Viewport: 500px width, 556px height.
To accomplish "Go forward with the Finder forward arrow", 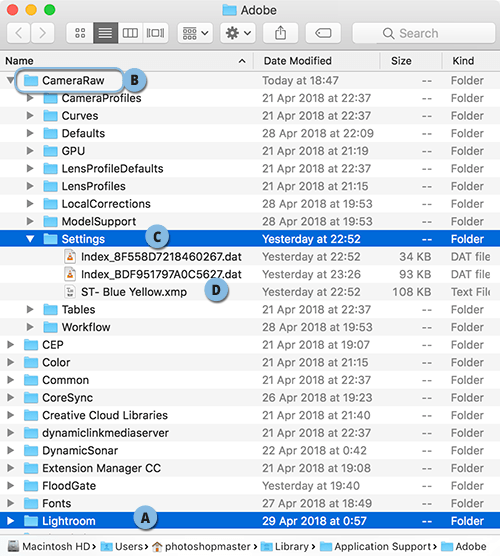I will [42, 33].
